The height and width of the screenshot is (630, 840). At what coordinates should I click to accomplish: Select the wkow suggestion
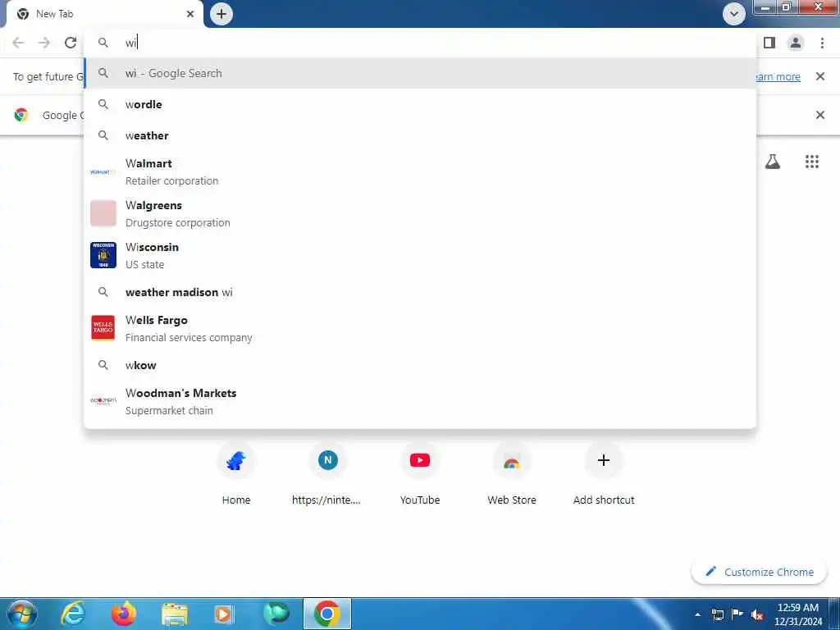[x=421, y=365]
